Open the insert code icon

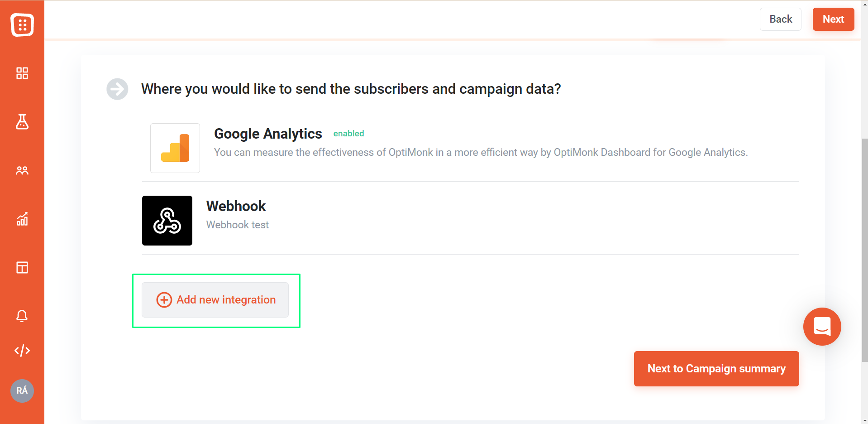[22, 351]
